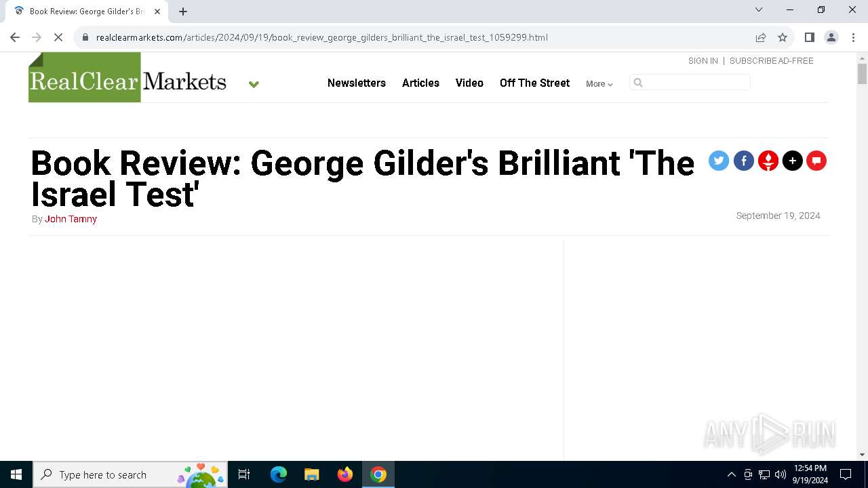The height and width of the screenshot is (488, 868).
Task: Toggle the browser side panel
Action: [809, 37]
